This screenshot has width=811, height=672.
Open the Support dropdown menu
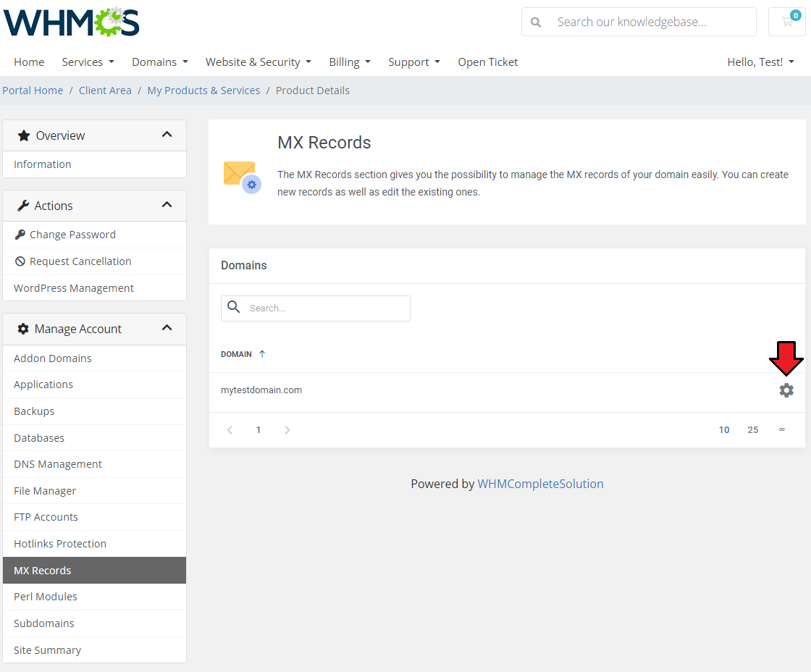click(413, 62)
